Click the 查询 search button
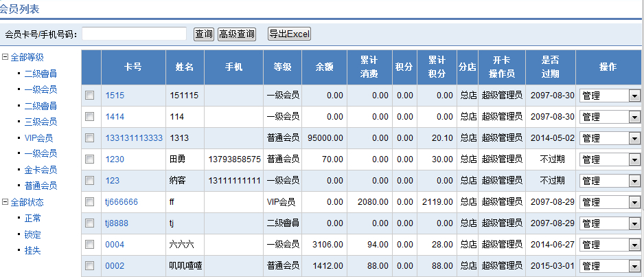This screenshot has height=277, width=644. 204,34
